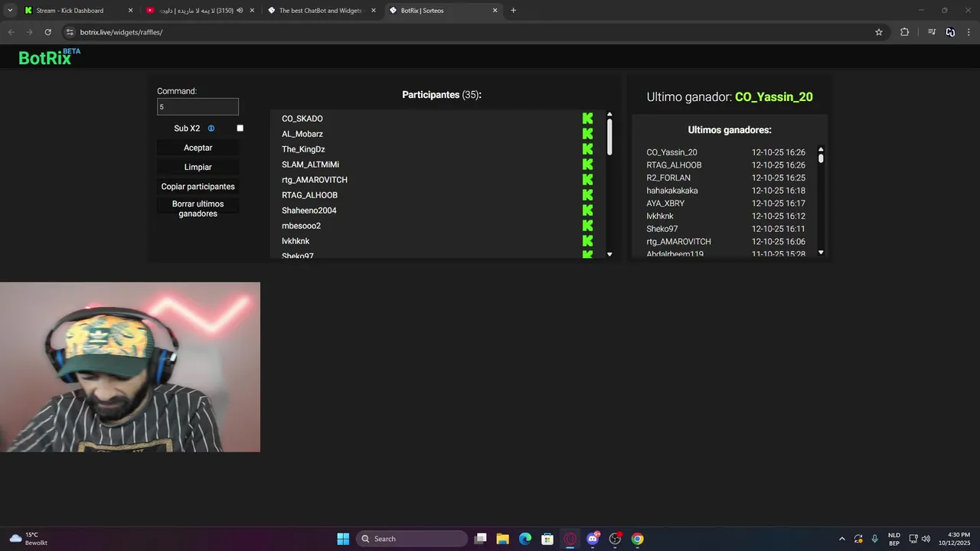The width and height of the screenshot is (980, 551).
Task: Click the Kick icon beside SLAM_ALTMiMi
Action: click(x=587, y=165)
